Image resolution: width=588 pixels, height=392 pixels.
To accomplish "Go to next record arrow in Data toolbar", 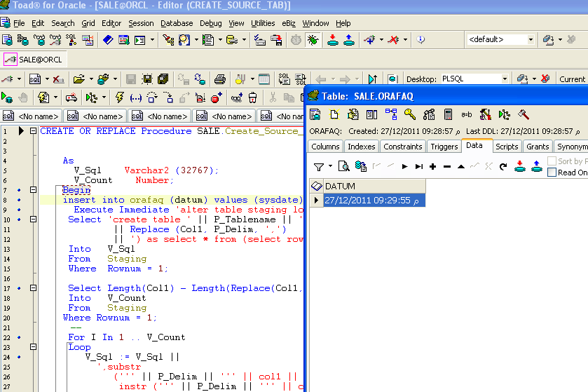I will pos(404,167).
